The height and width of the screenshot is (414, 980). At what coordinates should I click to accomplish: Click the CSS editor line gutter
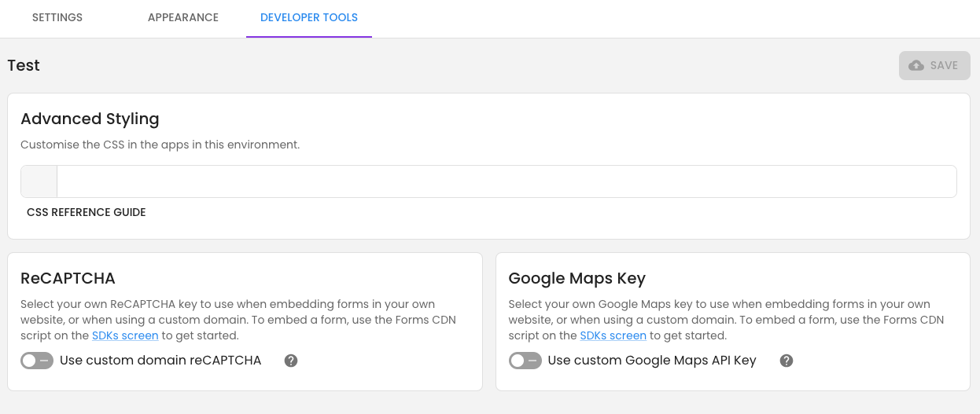tap(39, 181)
